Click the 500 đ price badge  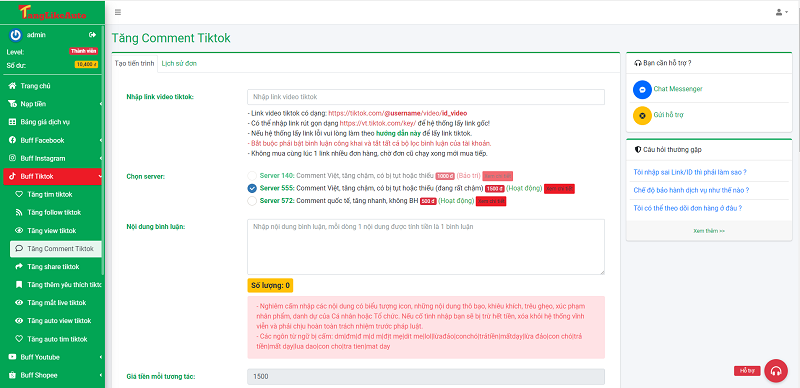coord(428,201)
